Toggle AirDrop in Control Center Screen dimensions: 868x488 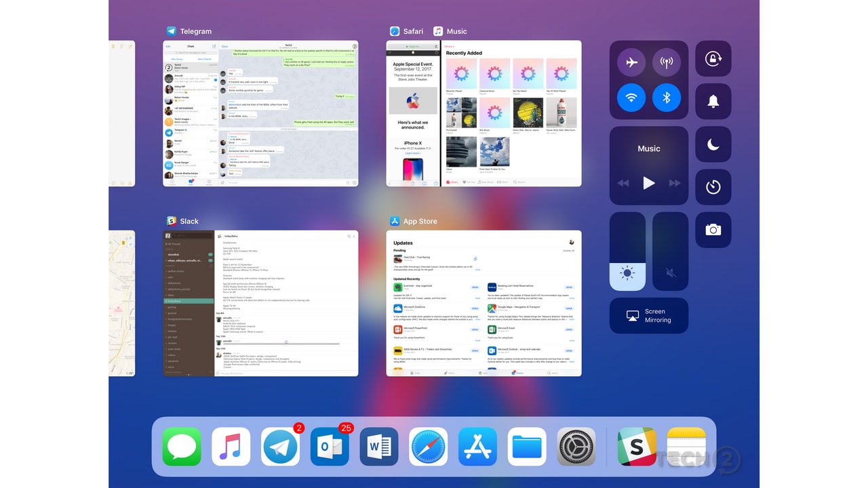pos(667,62)
